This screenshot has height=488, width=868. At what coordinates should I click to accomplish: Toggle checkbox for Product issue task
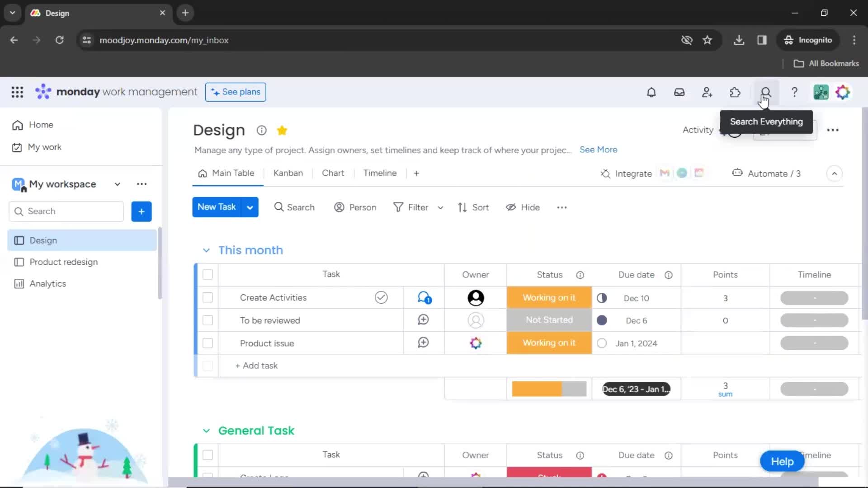(208, 343)
